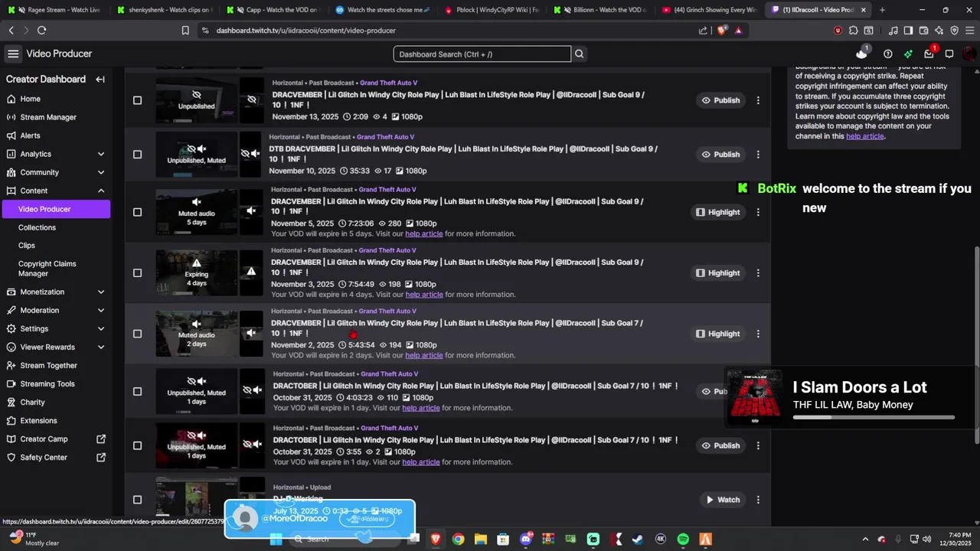Select checkbox for November 13 video
Image resolution: width=980 pixels, height=551 pixels.
[x=137, y=100]
